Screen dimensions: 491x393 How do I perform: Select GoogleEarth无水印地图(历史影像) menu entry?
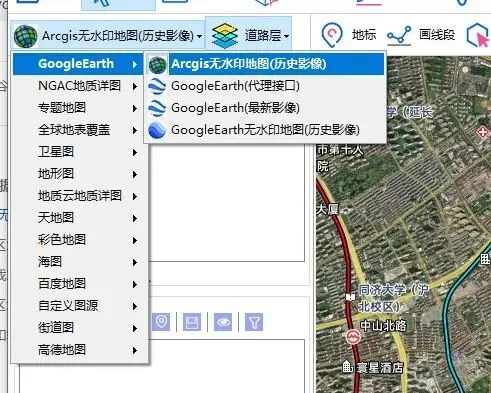pos(265,130)
